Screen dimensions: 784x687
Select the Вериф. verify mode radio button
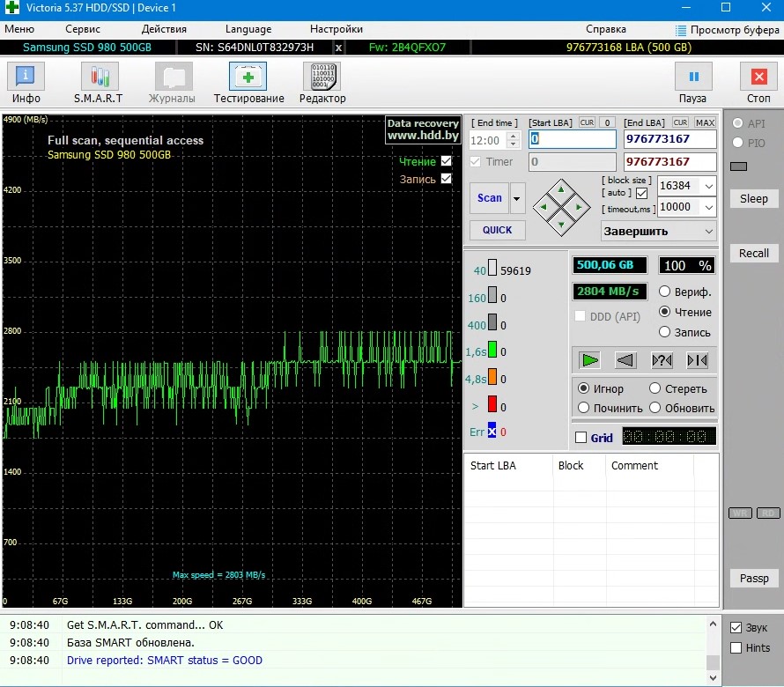(664, 292)
